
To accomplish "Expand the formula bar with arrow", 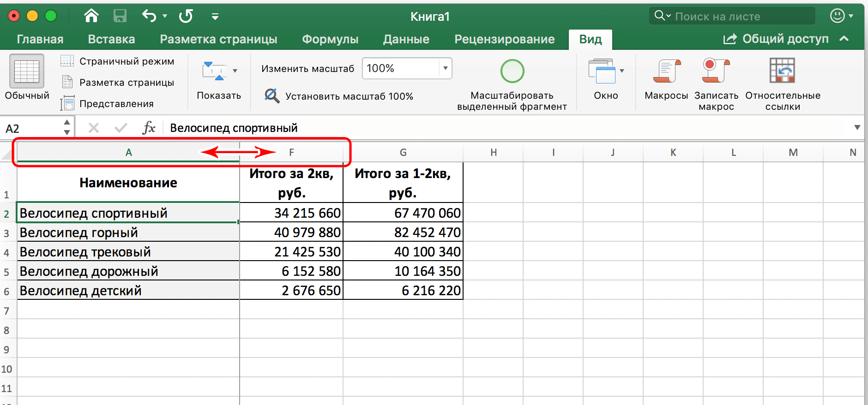I will coord(857,127).
